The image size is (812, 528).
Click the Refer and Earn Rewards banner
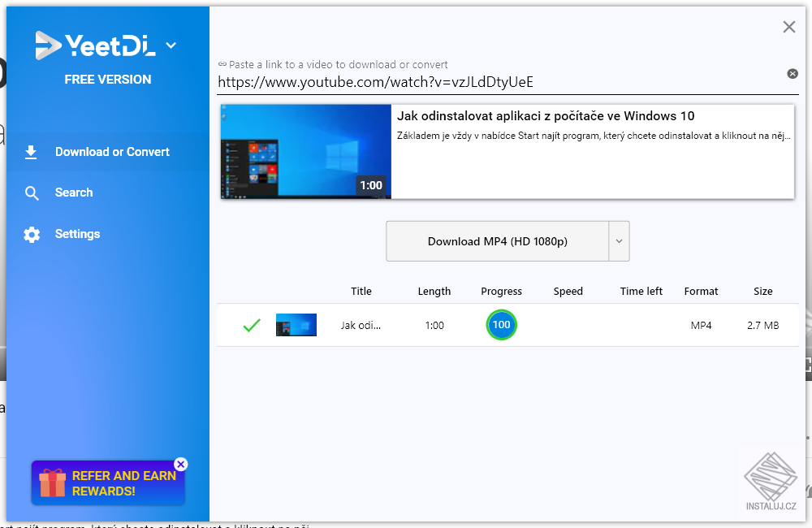click(x=108, y=483)
